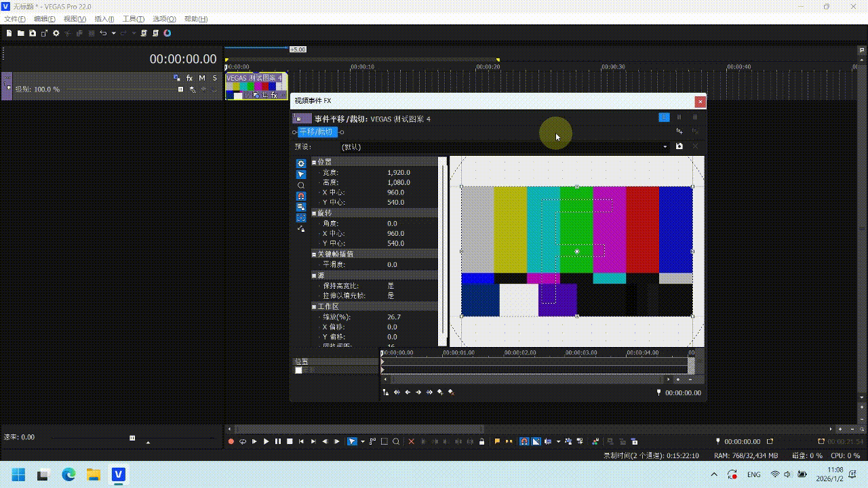
Task: Toggle snapping magnet in pan/crop toolbar
Action: pyautogui.click(x=301, y=196)
